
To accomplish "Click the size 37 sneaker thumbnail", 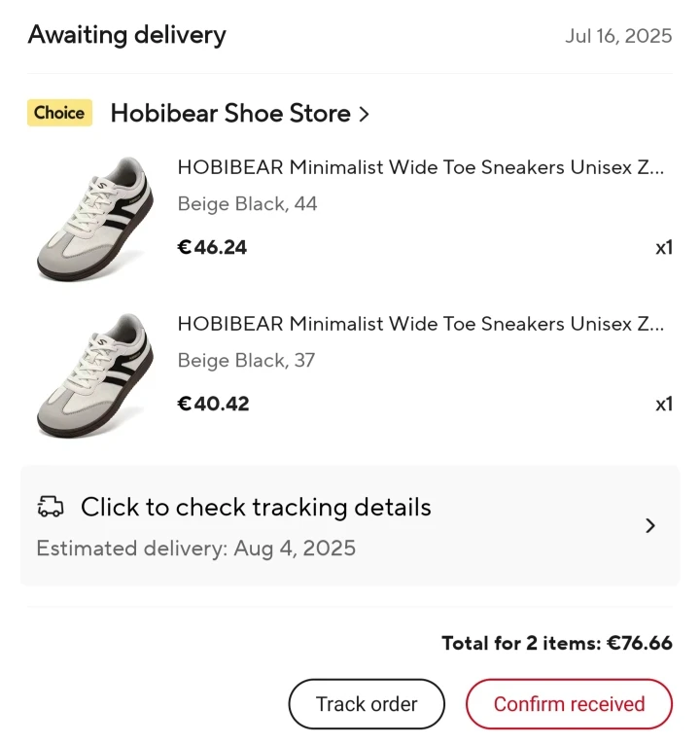I will [x=94, y=375].
